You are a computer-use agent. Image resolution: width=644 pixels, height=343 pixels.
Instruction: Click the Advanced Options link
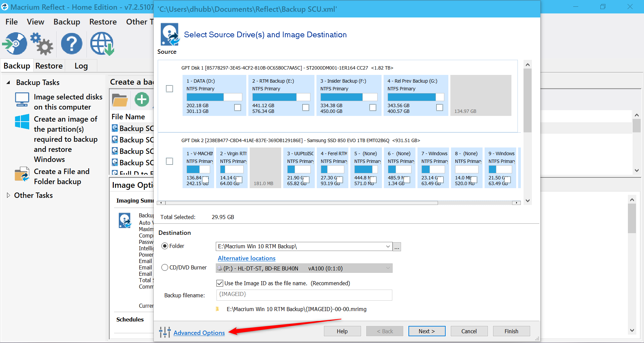(x=199, y=333)
